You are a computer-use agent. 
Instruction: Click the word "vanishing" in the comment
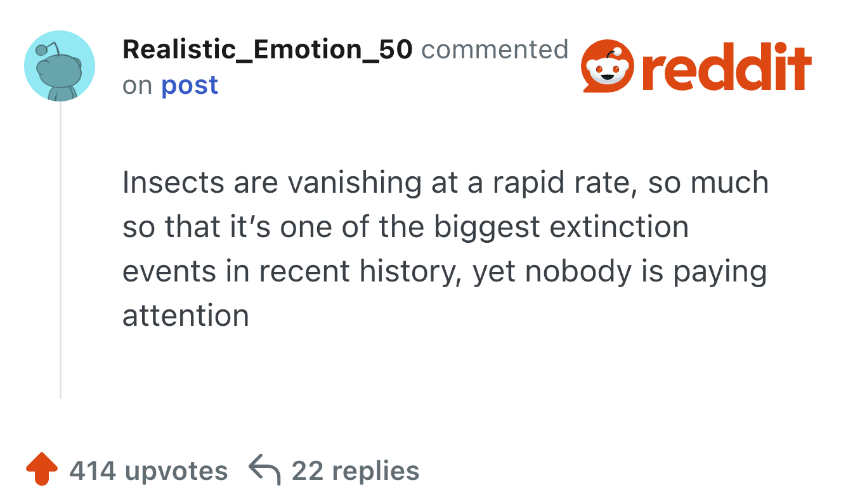point(354,183)
